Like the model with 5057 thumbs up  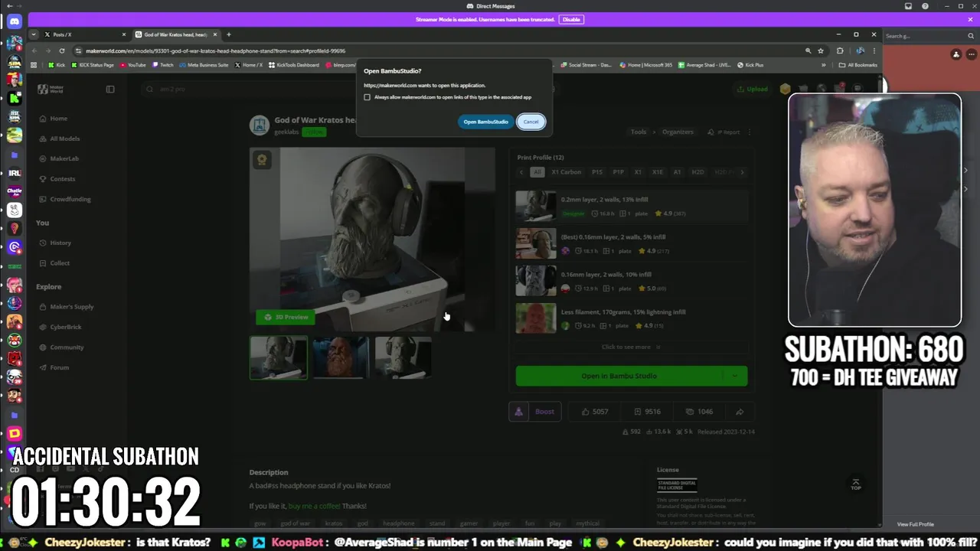coord(595,412)
